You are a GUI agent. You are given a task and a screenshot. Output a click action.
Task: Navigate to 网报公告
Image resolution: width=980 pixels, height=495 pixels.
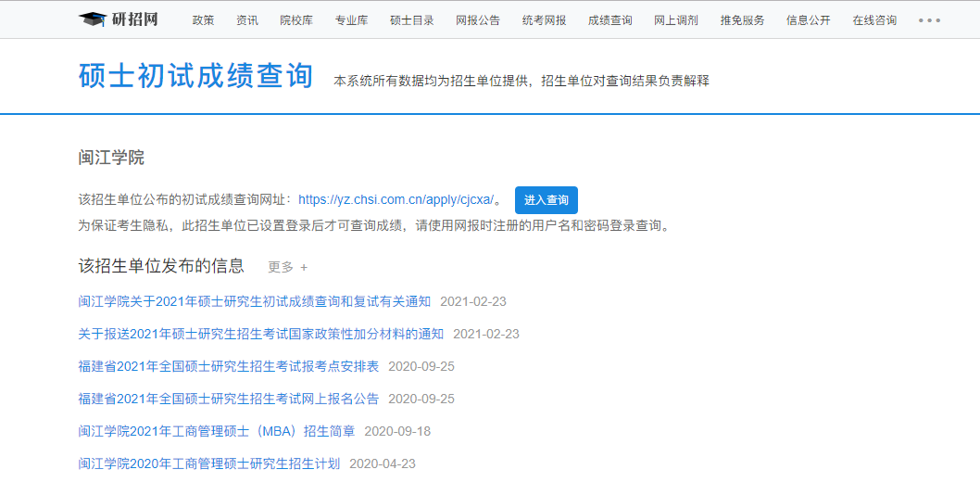(478, 20)
